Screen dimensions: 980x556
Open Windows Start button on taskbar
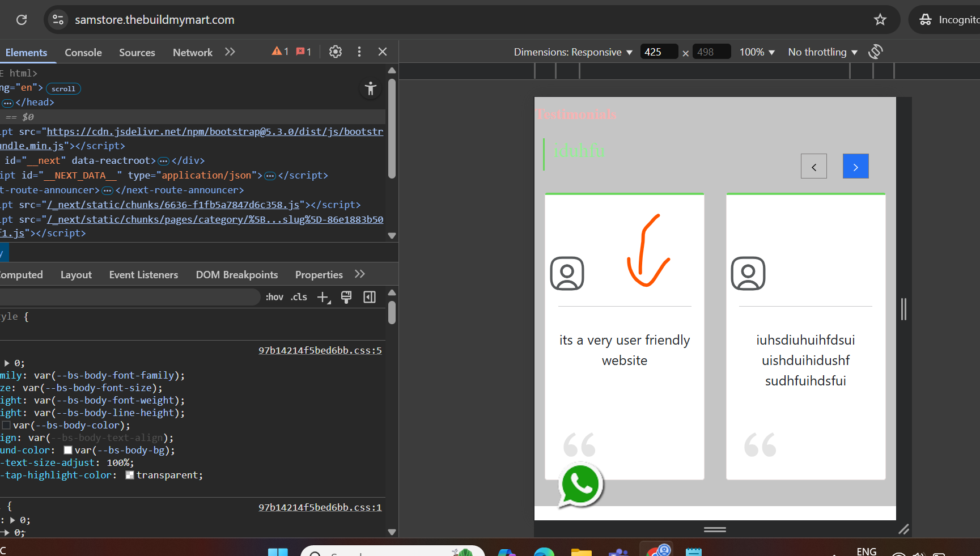tap(278, 551)
